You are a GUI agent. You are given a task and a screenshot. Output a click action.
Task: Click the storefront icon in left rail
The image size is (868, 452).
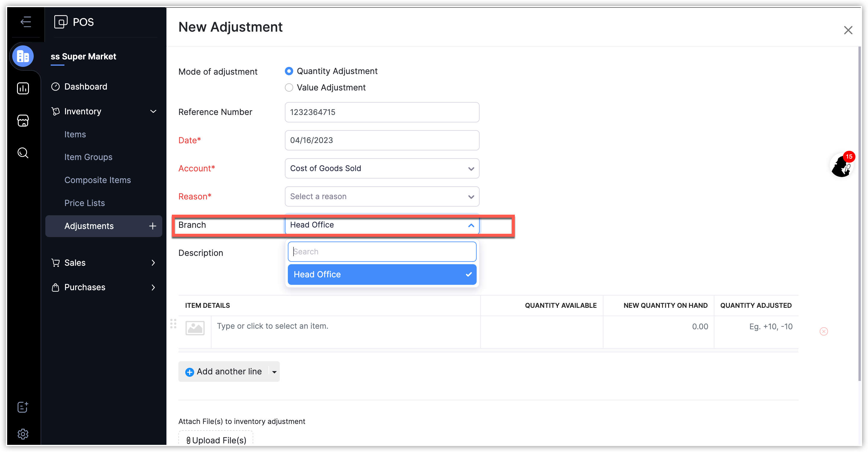point(23,120)
